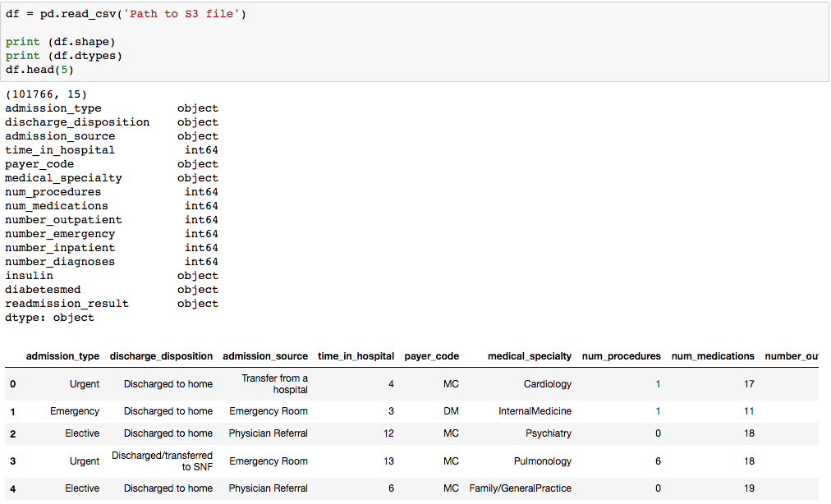Click the num_procedures value 6 in row 3
Viewport: 831px width, 504px height.
coord(658,461)
